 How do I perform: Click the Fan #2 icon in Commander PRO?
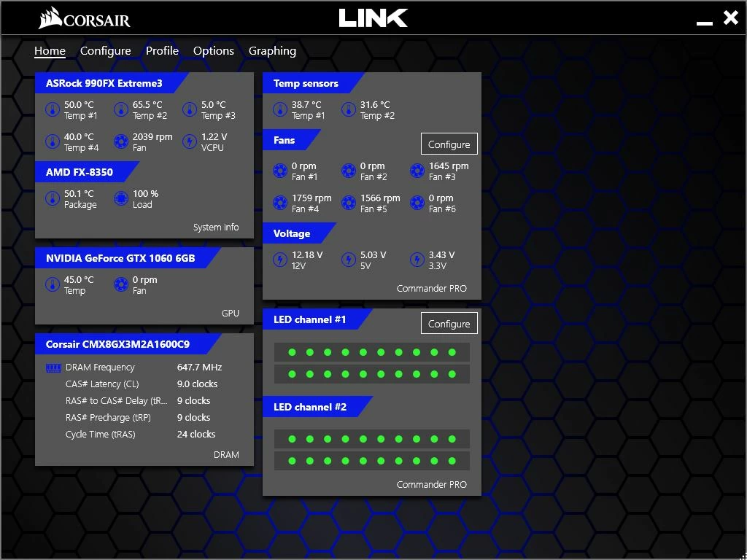pyautogui.click(x=349, y=171)
